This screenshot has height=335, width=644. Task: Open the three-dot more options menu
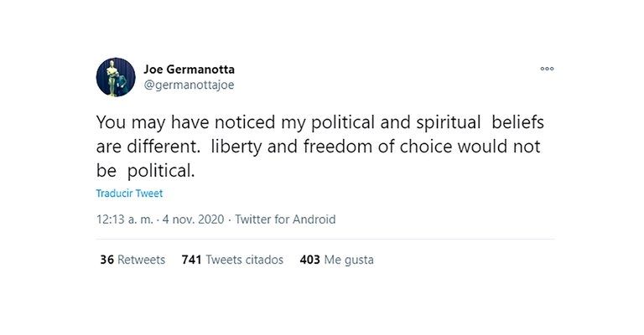coord(547,70)
